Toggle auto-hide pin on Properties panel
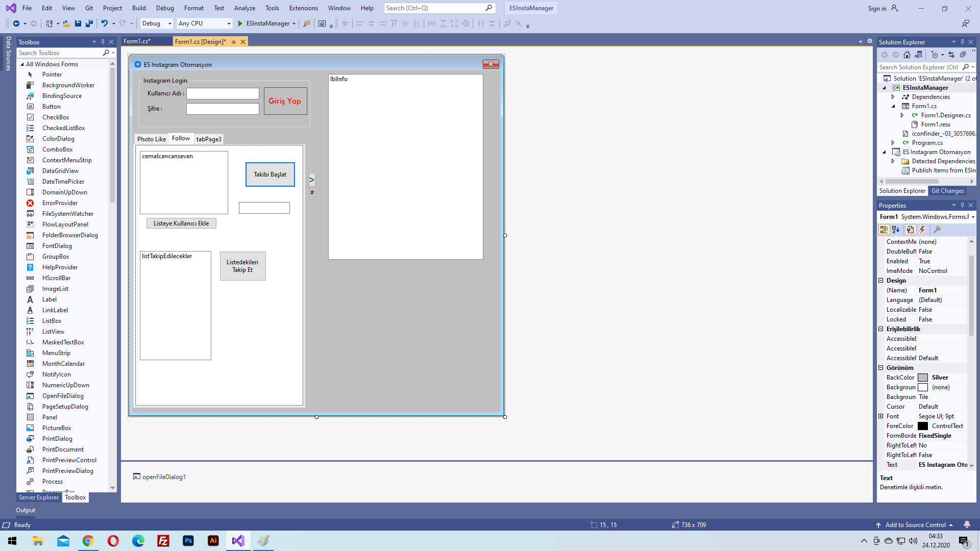980x551 pixels. (x=962, y=205)
